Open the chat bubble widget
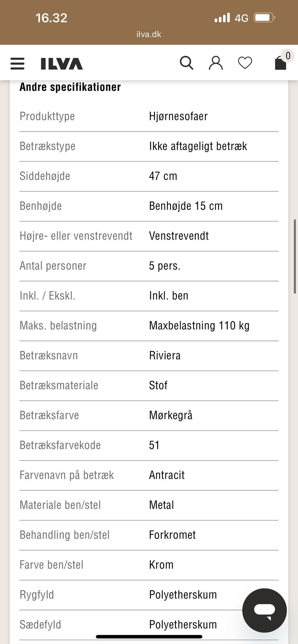Image resolution: width=298 pixels, height=644 pixels. [x=264, y=610]
